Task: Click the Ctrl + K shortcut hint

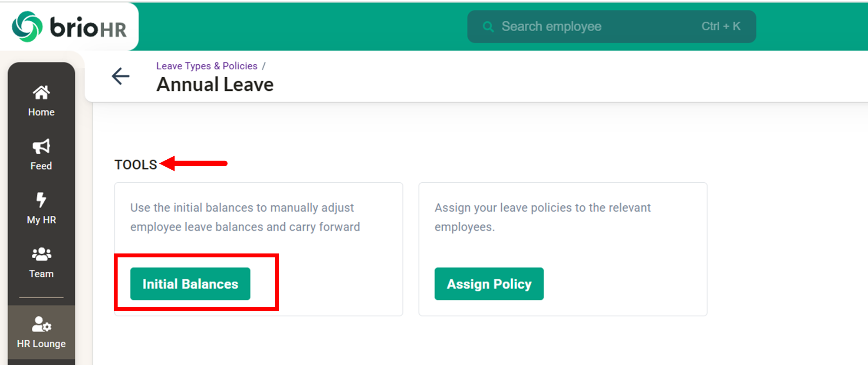Action: 720,26
